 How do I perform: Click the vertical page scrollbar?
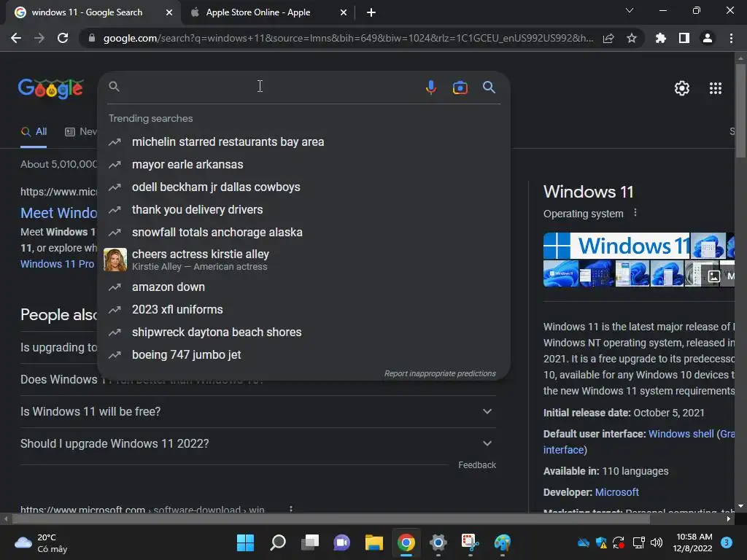pos(740,109)
